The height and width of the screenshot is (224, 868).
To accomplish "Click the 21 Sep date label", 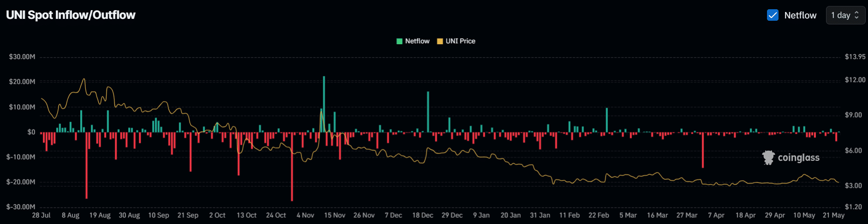I will pos(188,215).
